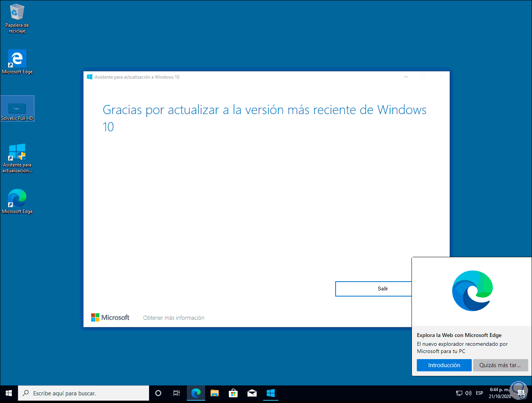The height and width of the screenshot is (403, 532).
Task: Open File Explorer from the taskbar
Action: (x=215, y=393)
